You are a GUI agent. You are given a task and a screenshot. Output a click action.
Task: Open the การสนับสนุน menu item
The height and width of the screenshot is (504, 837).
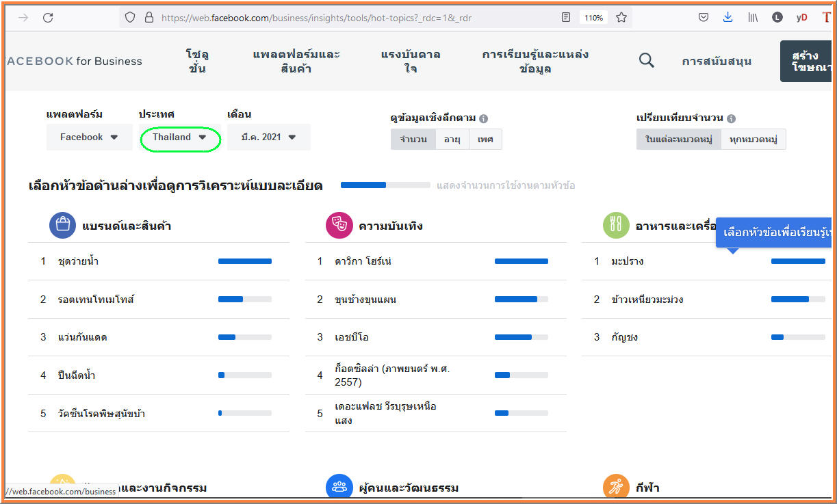(717, 61)
